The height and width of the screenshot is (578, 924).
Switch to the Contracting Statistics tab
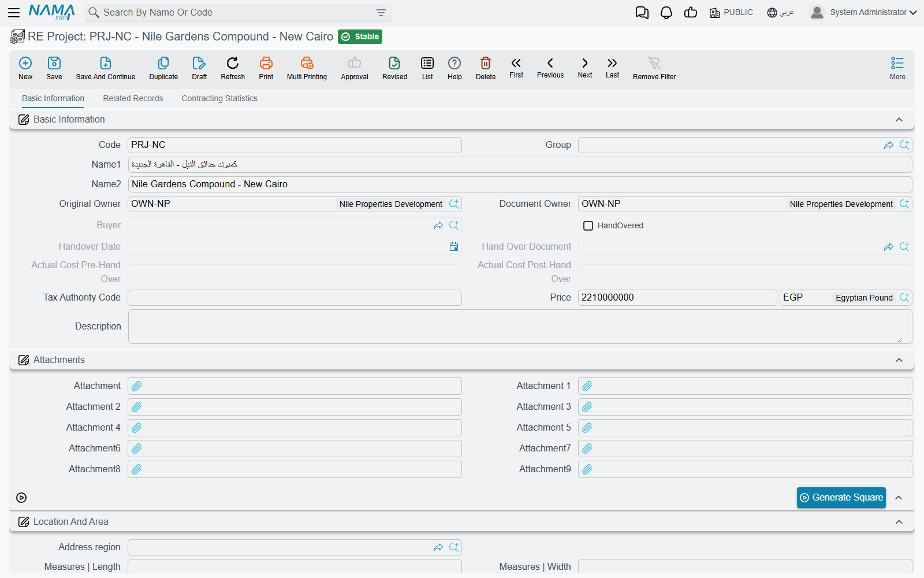click(x=219, y=98)
